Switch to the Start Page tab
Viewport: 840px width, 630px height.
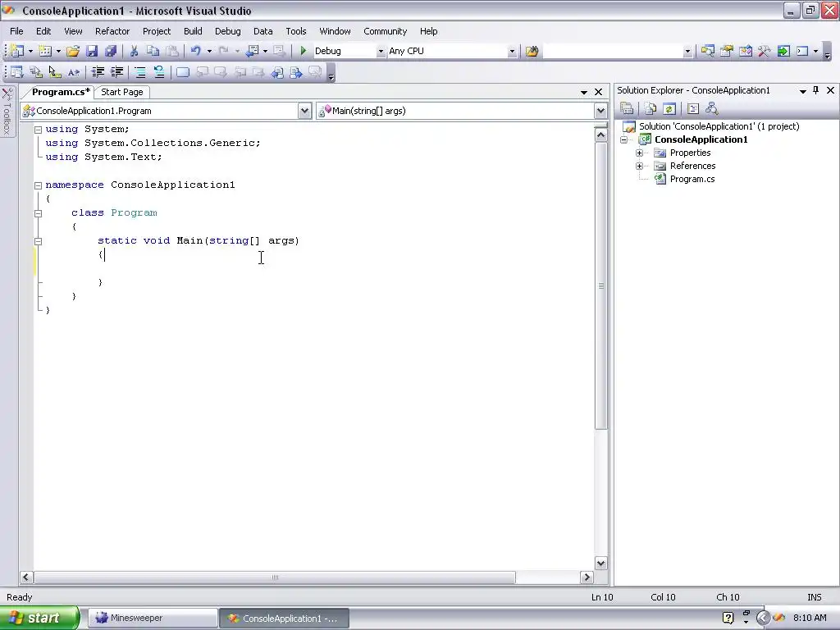coord(122,92)
